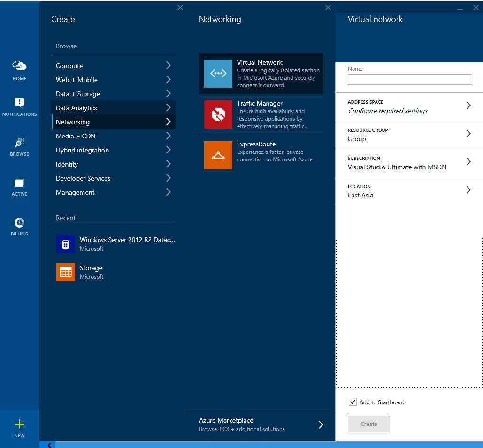Screen dimensions: 483x448
Task: Click the Virtual Network title text
Action: [x=260, y=62]
